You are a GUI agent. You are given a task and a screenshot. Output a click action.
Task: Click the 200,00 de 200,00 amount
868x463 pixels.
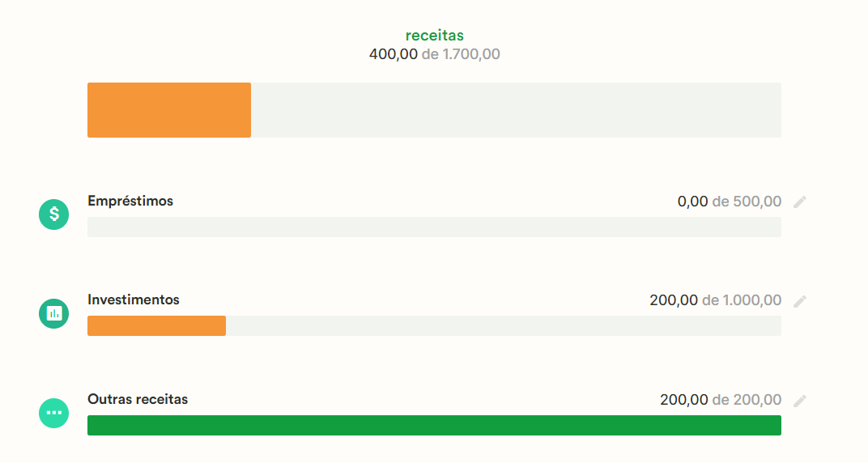coord(721,400)
